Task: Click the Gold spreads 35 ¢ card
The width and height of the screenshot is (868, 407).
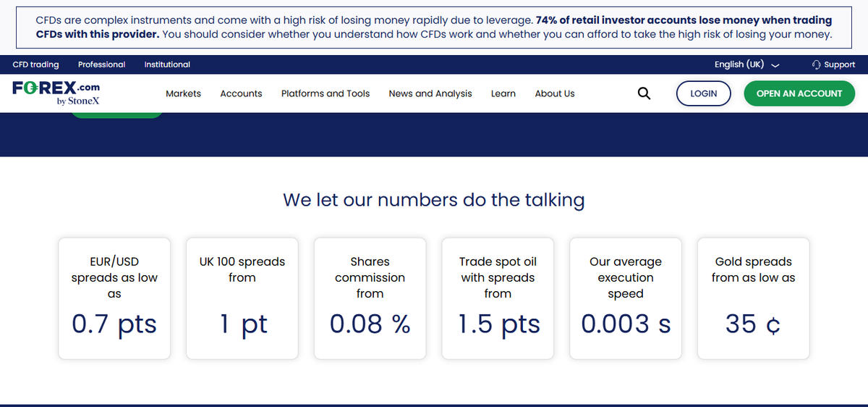Action: click(x=753, y=298)
